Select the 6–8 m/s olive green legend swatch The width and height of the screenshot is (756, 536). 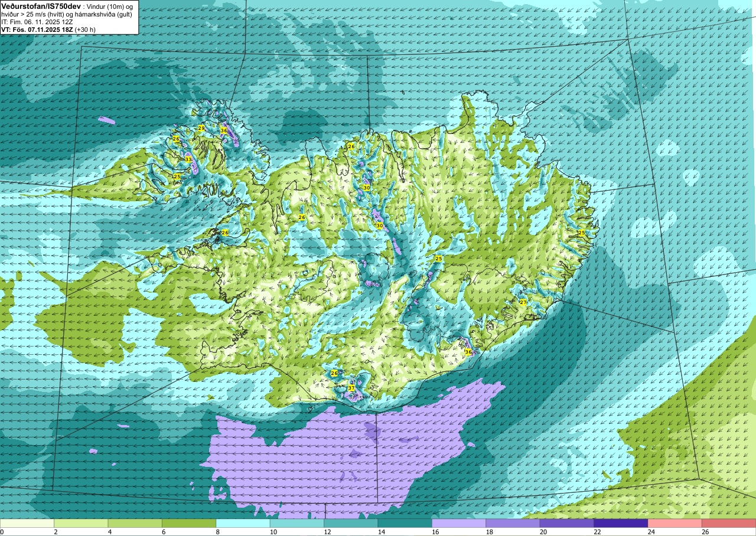pos(189,523)
